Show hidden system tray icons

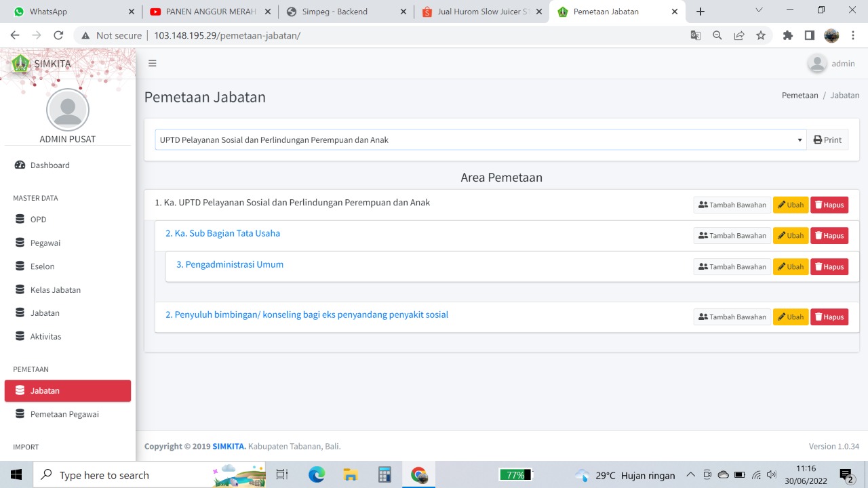(690, 474)
